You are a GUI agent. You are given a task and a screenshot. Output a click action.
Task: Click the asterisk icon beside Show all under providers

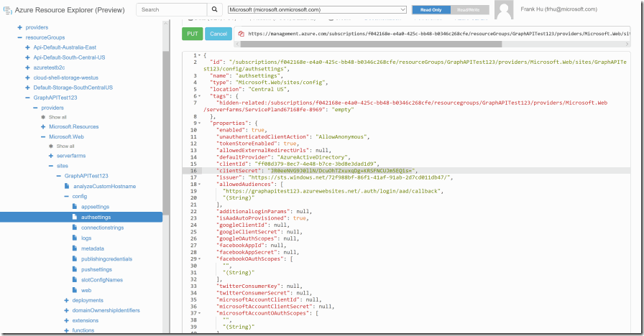pos(43,117)
